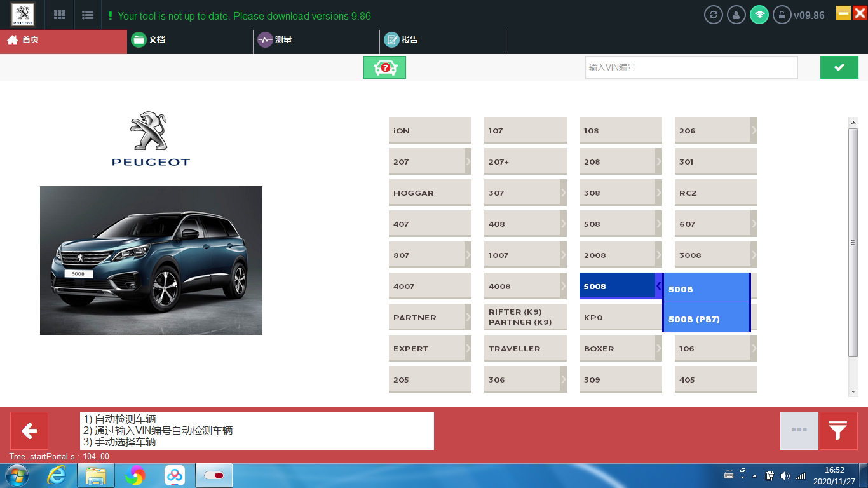Expand the BOXER model arrow
The width and height of the screenshot is (868, 488).
tap(658, 348)
